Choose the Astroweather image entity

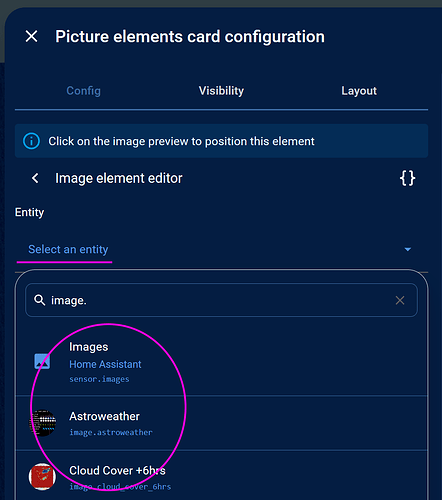point(221,423)
